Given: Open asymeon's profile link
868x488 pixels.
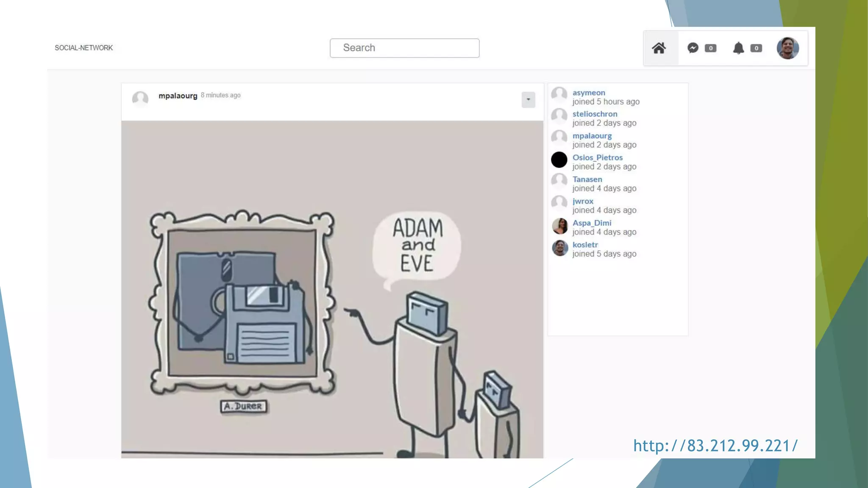Looking at the screenshot, I should 589,92.
